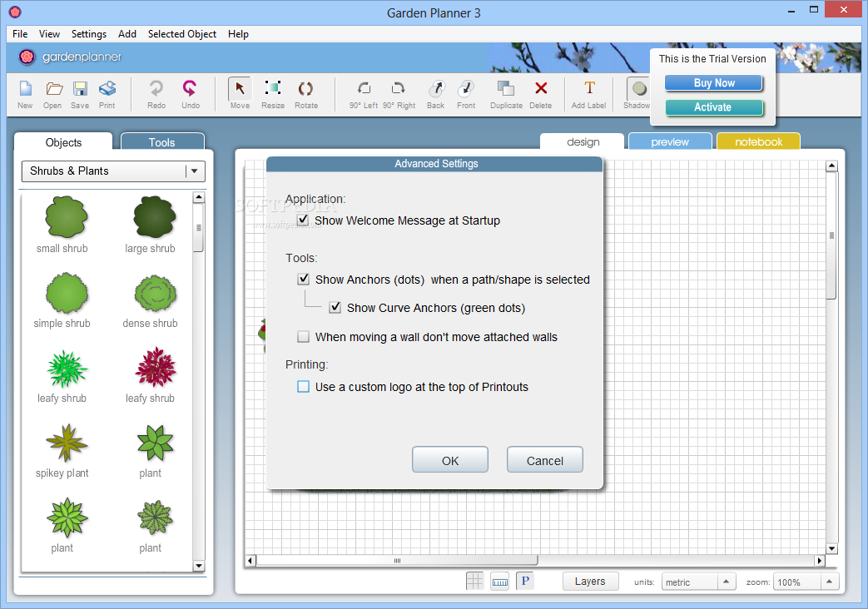
Task: Enable don't move attached walls checkbox
Action: click(x=304, y=337)
